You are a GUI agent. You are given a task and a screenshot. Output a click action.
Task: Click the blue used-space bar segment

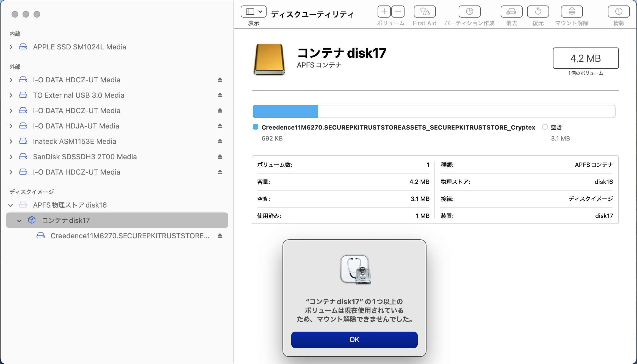pos(285,111)
